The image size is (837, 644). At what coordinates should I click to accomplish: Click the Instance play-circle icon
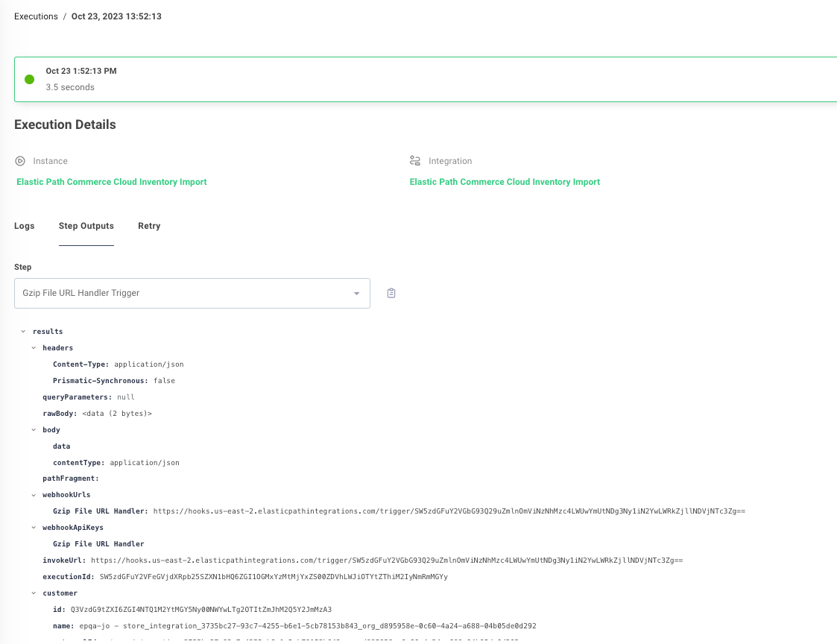20,161
